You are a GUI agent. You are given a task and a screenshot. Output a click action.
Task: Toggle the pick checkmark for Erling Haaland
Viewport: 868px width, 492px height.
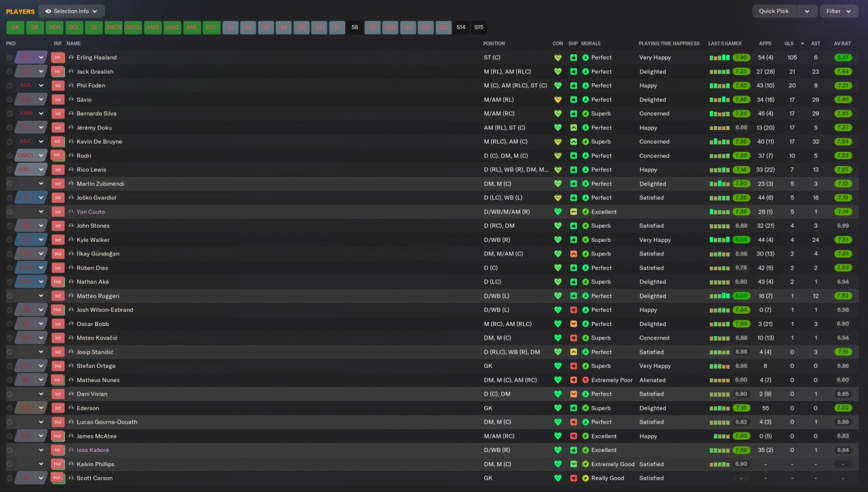coord(9,58)
